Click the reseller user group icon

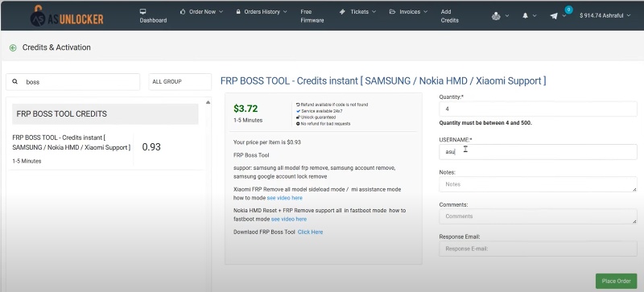pyautogui.click(x=496, y=15)
